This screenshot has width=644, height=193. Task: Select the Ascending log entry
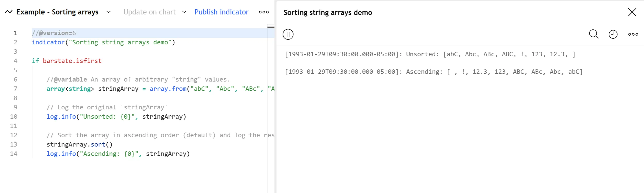point(433,72)
